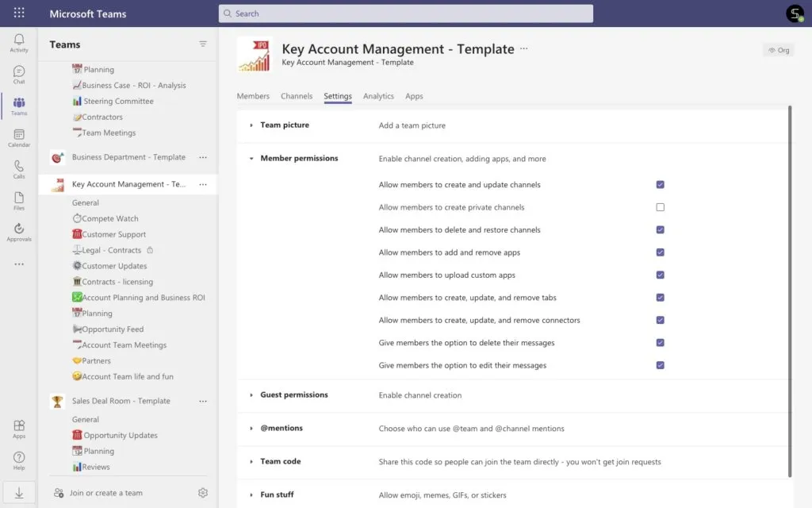Open Apps store icon in left rail
Viewport: 812px width, 508px height.
pos(19,429)
